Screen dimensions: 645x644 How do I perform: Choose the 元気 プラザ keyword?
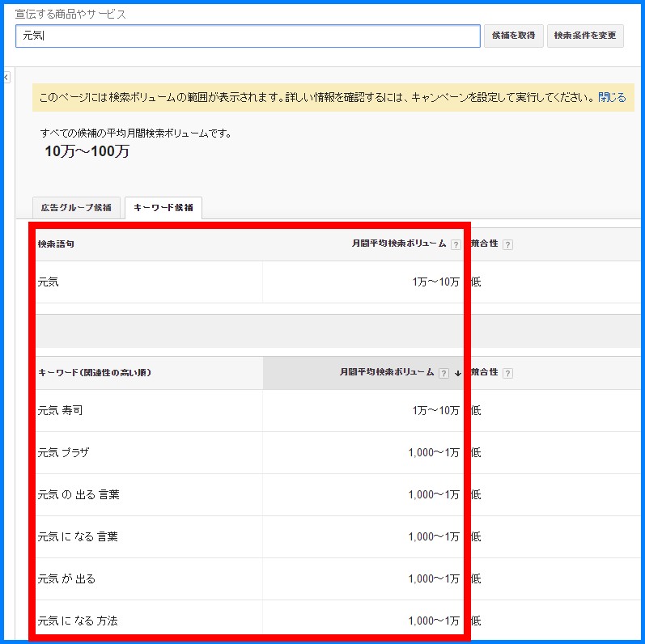click(x=63, y=453)
